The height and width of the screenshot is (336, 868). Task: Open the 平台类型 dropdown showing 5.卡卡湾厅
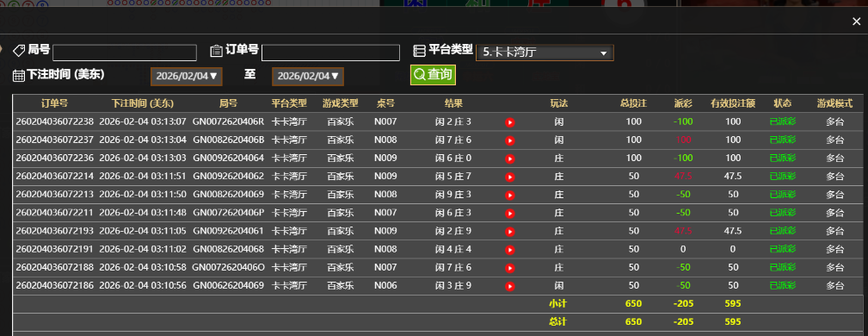click(545, 53)
